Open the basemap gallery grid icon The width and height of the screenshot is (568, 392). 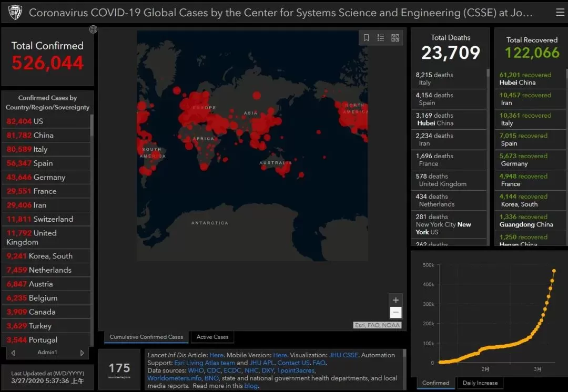tap(395, 38)
